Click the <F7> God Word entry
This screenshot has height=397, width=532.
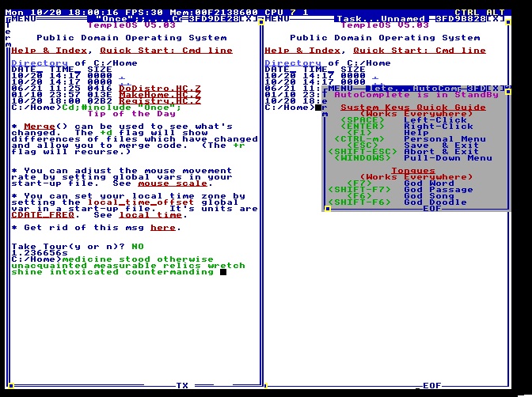[401, 183]
